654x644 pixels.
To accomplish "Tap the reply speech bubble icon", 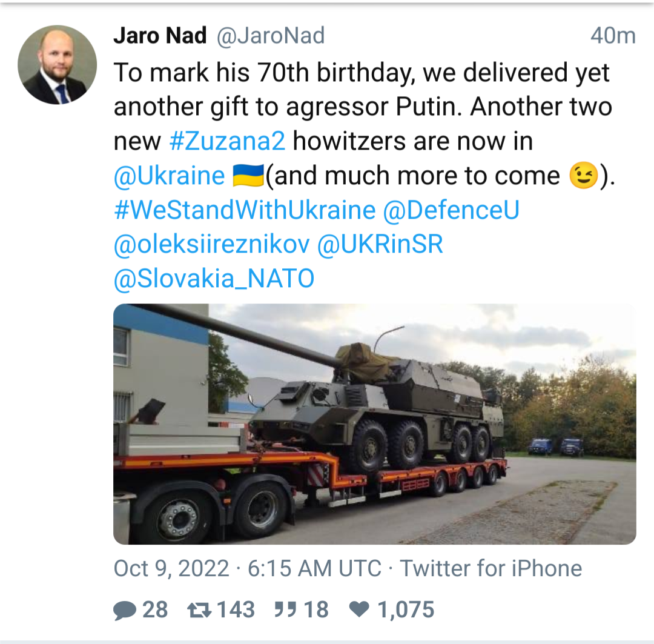I will point(124,609).
